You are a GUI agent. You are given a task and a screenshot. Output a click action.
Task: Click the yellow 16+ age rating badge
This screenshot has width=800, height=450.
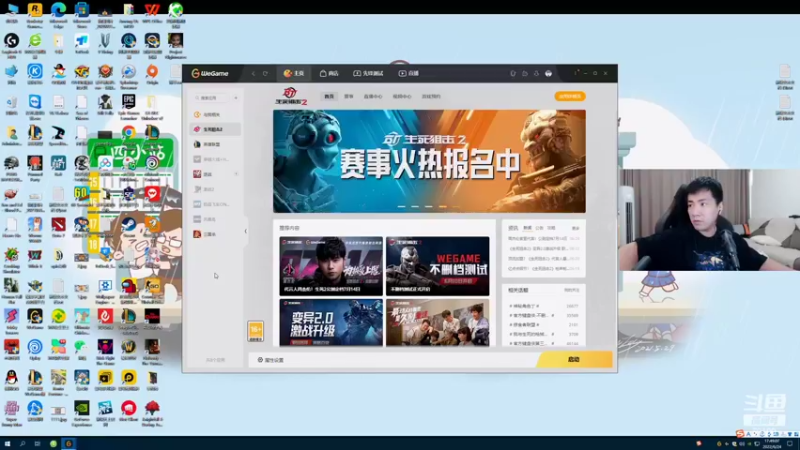(x=256, y=331)
